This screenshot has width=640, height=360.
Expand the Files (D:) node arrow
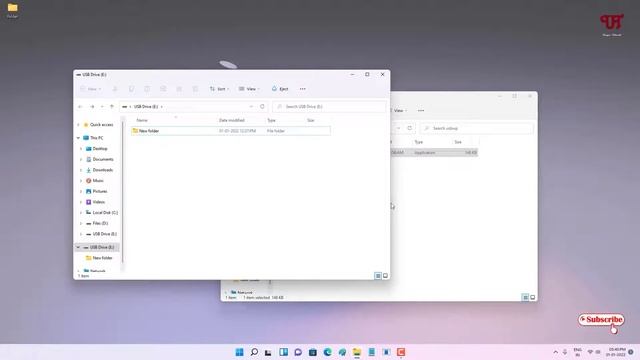[x=81, y=223]
